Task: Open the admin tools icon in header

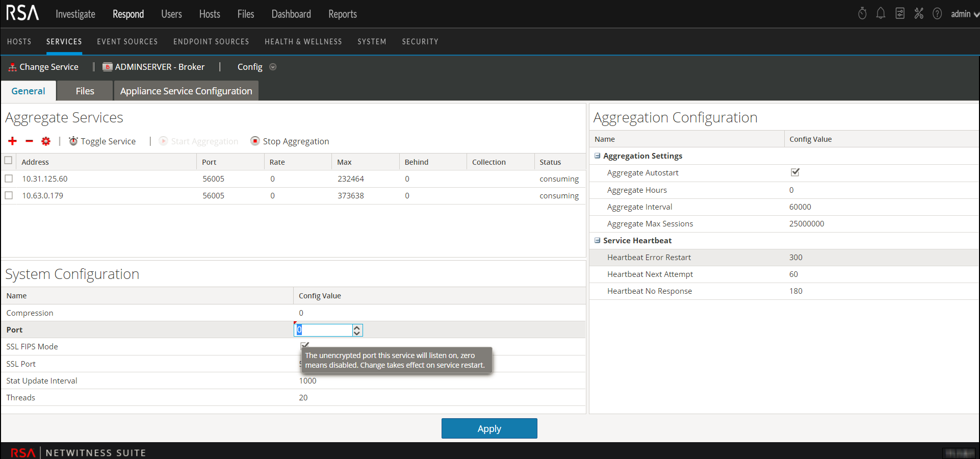Action: (919, 14)
